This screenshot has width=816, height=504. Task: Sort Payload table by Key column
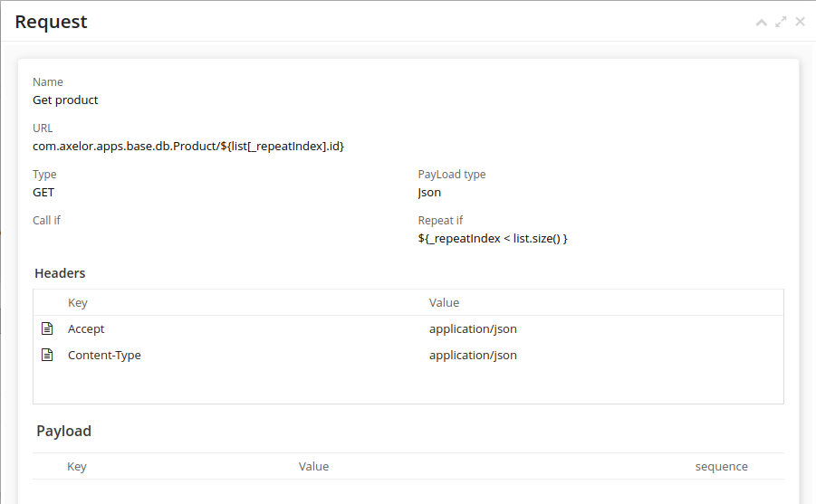(77, 467)
